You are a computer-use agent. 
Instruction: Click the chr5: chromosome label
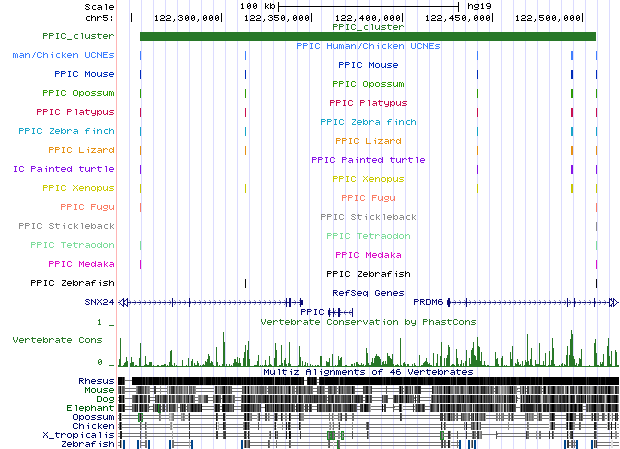click(100, 17)
